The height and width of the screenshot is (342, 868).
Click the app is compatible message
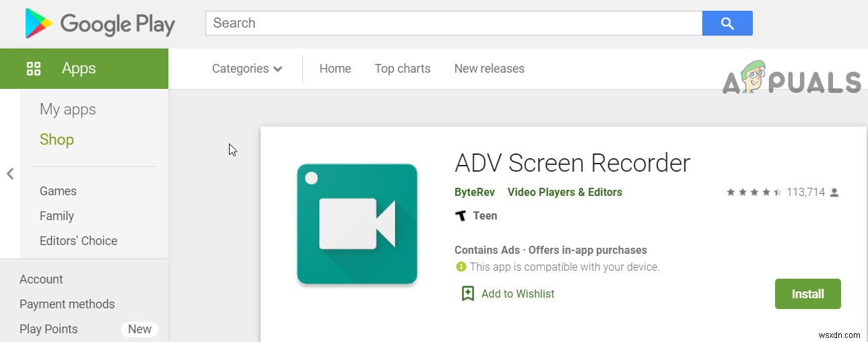click(564, 267)
